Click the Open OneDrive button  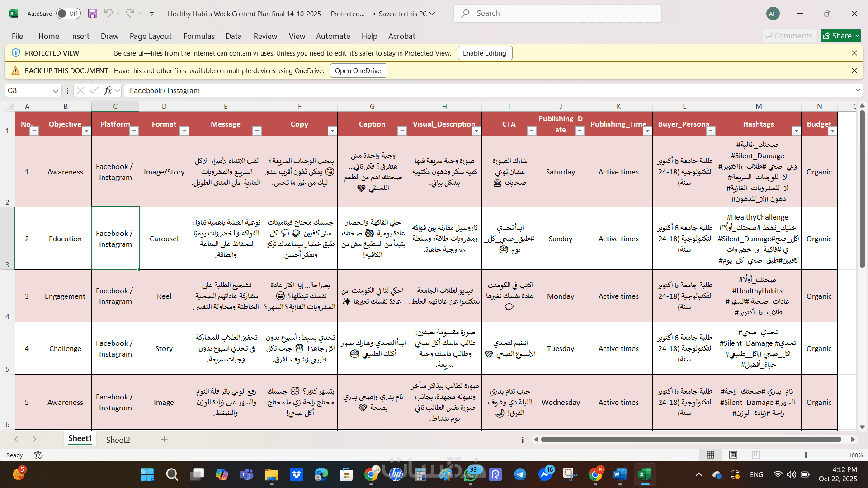tap(358, 71)
